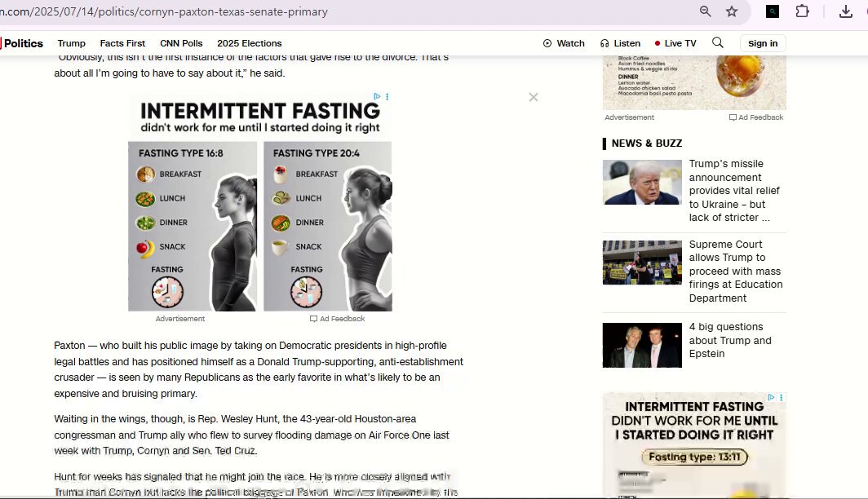Click the Fasting type: 13:11 badge in the sidebar ad
The width and height of the screenshot is (868, 499).
(x=694, y=457)
